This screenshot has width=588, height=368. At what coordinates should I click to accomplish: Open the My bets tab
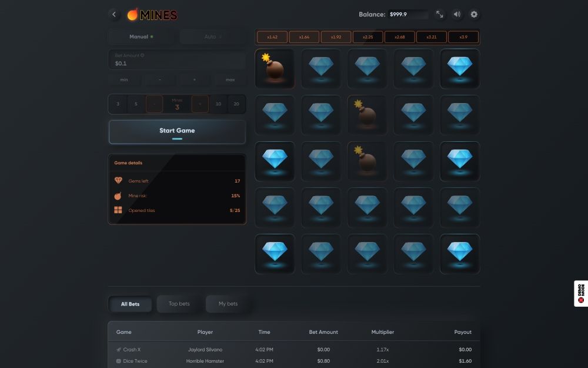(x=228, y=304)
